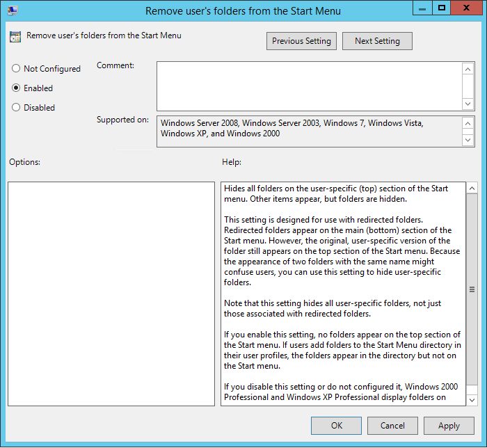
Task: Click the policy setting icon beside the heading
Action: click(15, 37)
